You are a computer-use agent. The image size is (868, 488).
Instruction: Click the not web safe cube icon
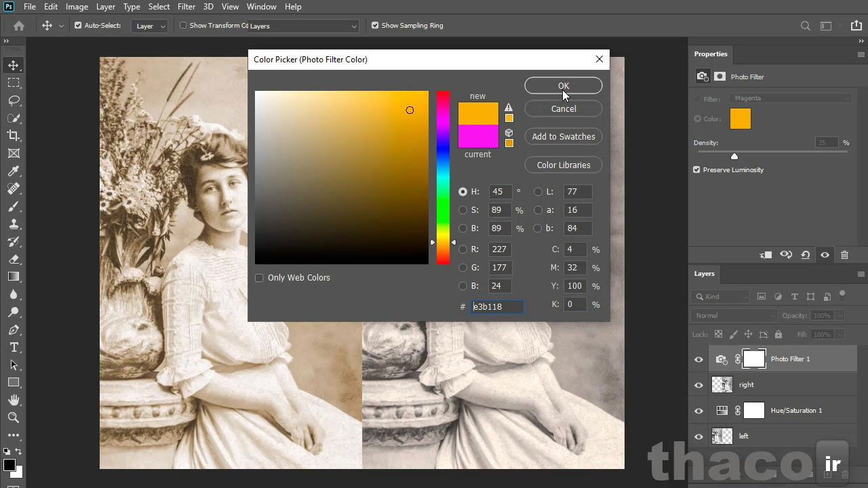point(509,133)
